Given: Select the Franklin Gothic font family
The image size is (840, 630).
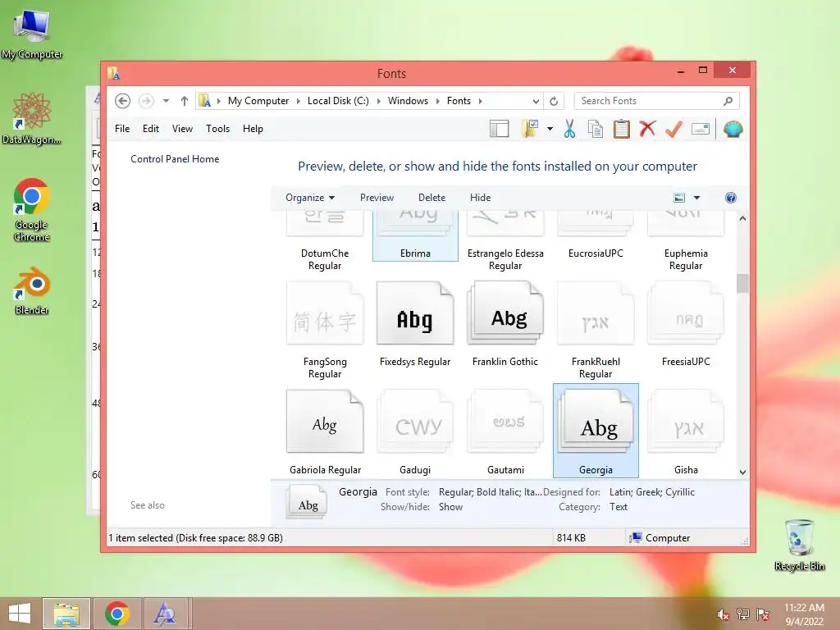Looking at the screenshot, I should (x=505, y=324).
